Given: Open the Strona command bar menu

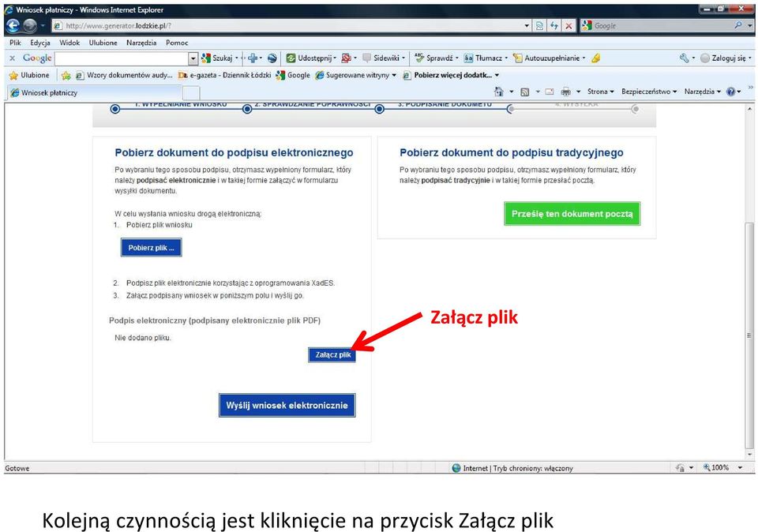Looking at the screenshot, I should (x=600, y=92).
